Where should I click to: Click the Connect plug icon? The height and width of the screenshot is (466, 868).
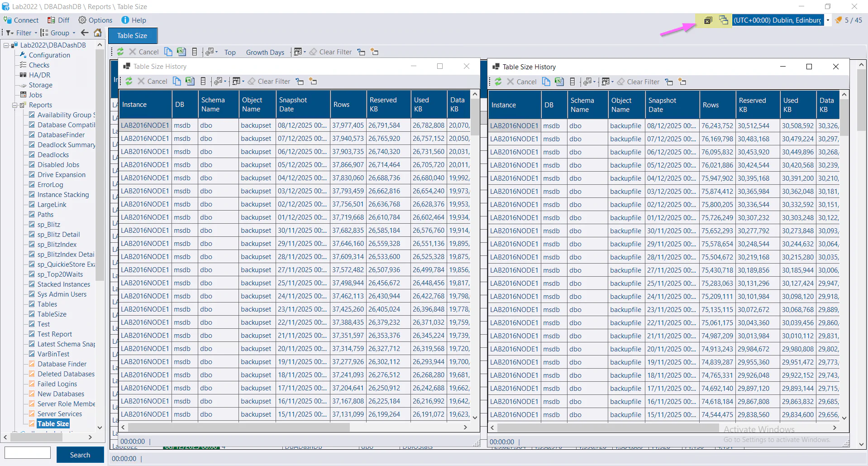point(8,20)
